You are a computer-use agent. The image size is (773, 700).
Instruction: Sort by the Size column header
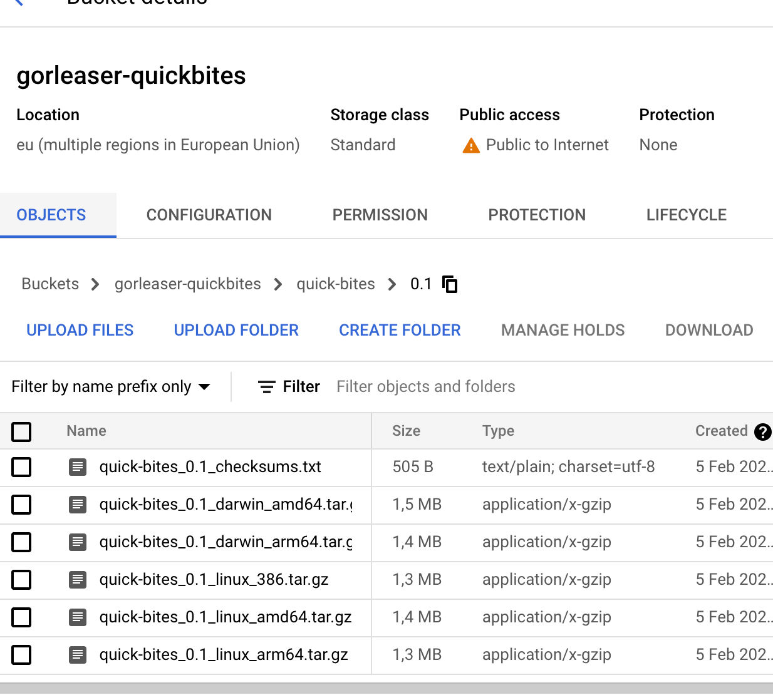pyautogui.click(x=406, y=431)
